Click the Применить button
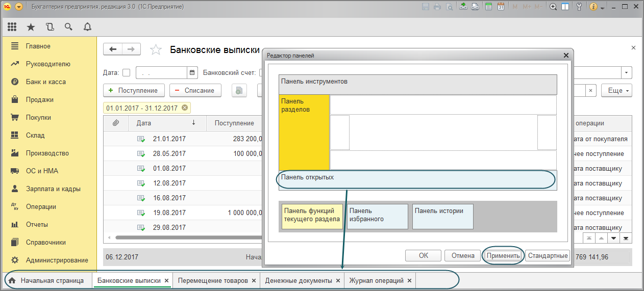Image resolution: width=644 pixels, height=291 pixels. tap(503, 256)
